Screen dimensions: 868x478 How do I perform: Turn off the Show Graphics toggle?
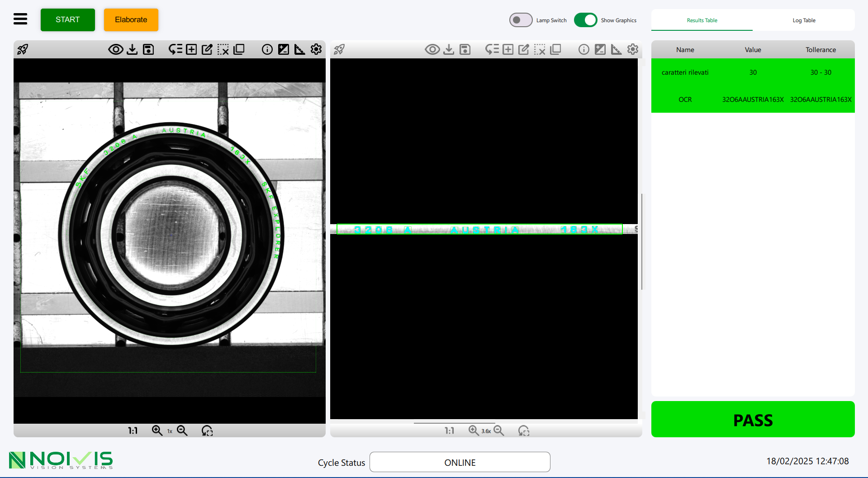(x=586, y=20)
